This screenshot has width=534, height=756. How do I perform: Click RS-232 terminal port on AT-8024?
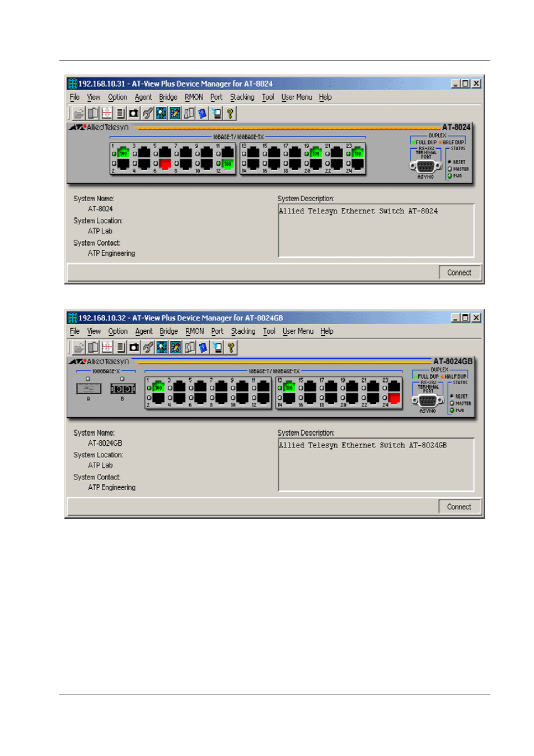pyautogui.click(x=425, y=167)
